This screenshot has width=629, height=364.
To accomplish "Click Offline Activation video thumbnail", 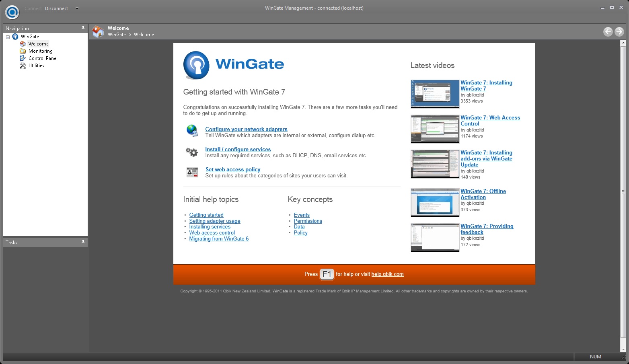I will click(x=435, y=202).
